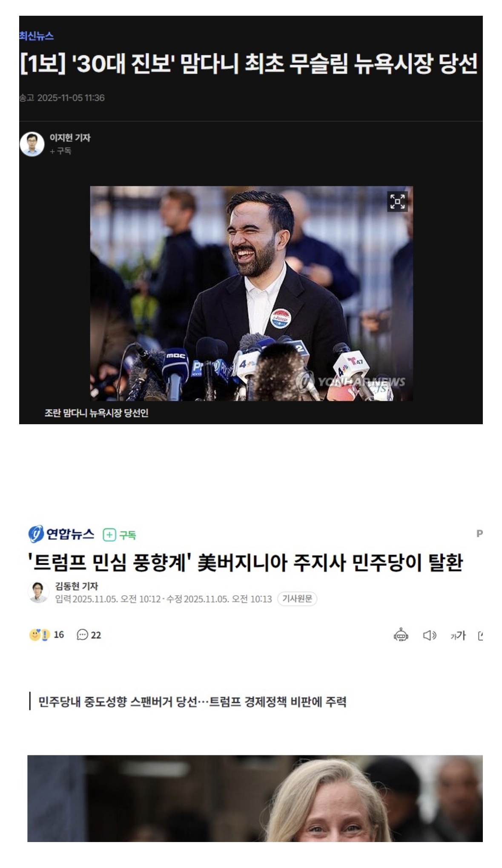Open reporter 김동현 기자 name link
The image size is (502, 868).
77,586
